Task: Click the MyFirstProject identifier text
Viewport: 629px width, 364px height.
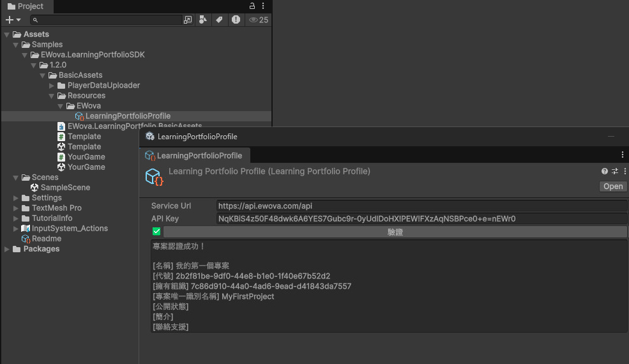Action: tap(248, 296)
